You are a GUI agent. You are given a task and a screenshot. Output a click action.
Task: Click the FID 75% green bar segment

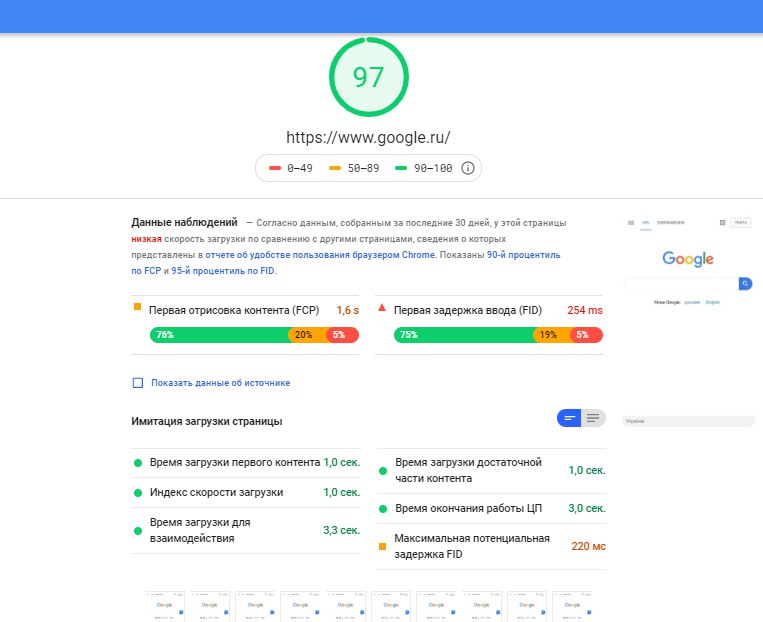[x=464, y=335]
